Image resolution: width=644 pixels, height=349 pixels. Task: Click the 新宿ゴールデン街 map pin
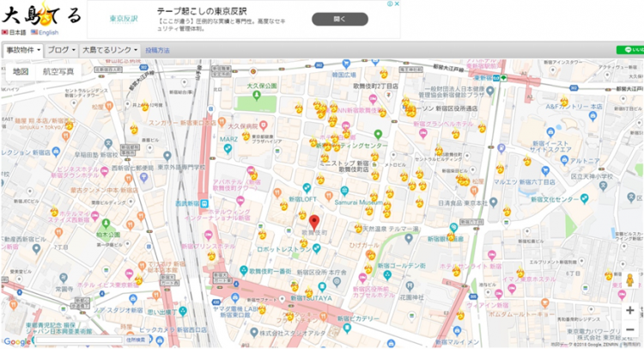[x=387, y=275]
